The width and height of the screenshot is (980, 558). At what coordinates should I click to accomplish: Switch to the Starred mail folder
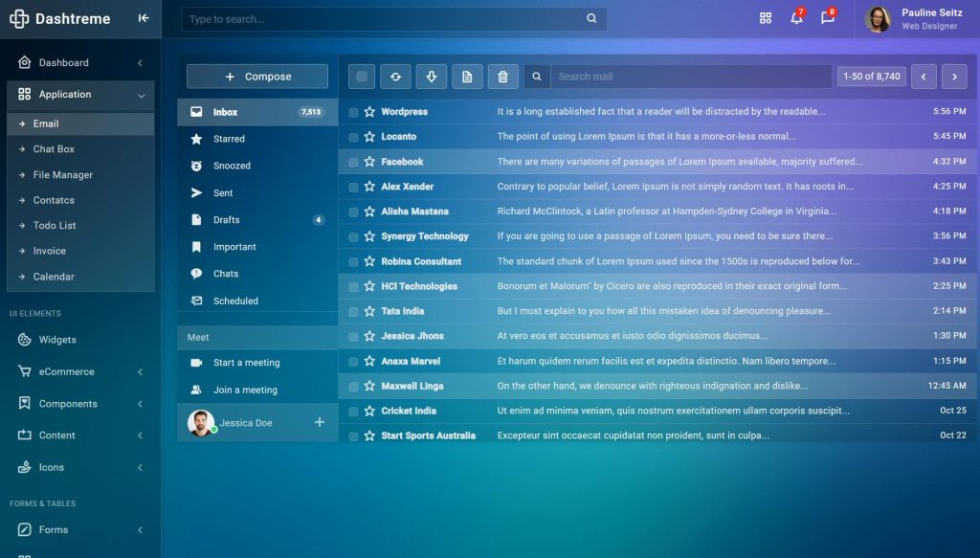230,138
